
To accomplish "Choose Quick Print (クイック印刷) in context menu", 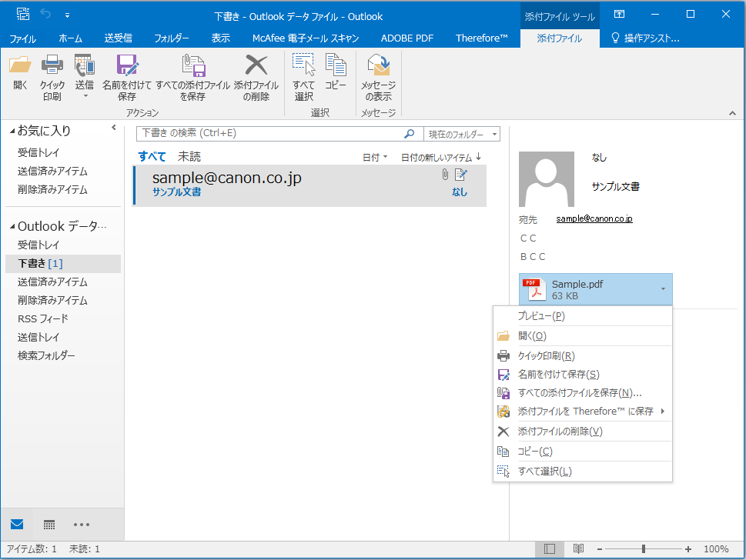I will click(x=582, y=355).
